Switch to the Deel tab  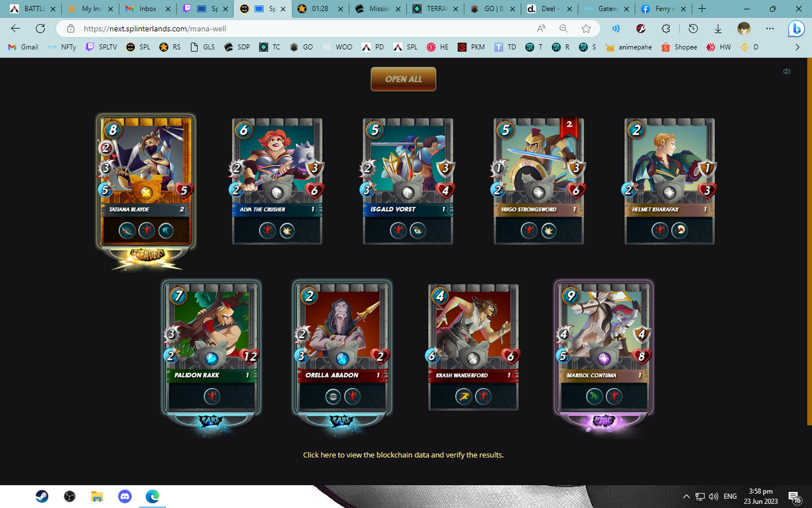point(548,9)
